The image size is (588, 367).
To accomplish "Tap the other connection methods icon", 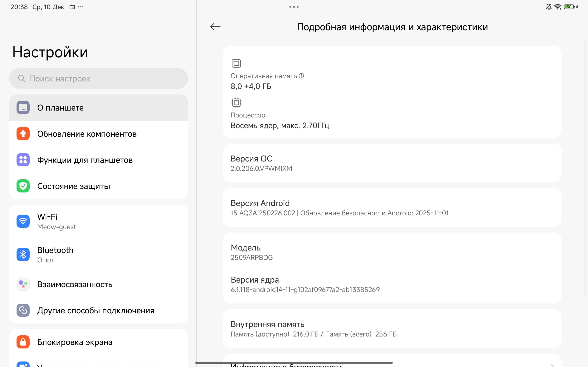I will pyautogui.click(x=23, y=310).
